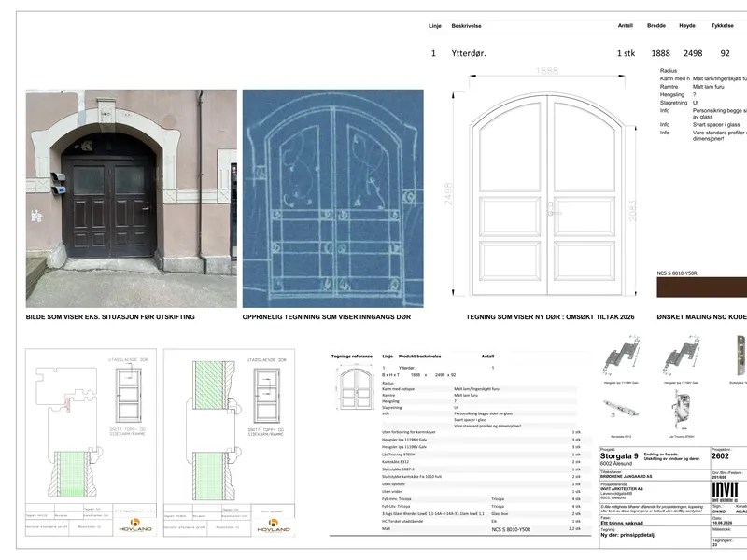
Task: Open the small door thumbnail under Tegnings referanse
Action: [356, 388]
